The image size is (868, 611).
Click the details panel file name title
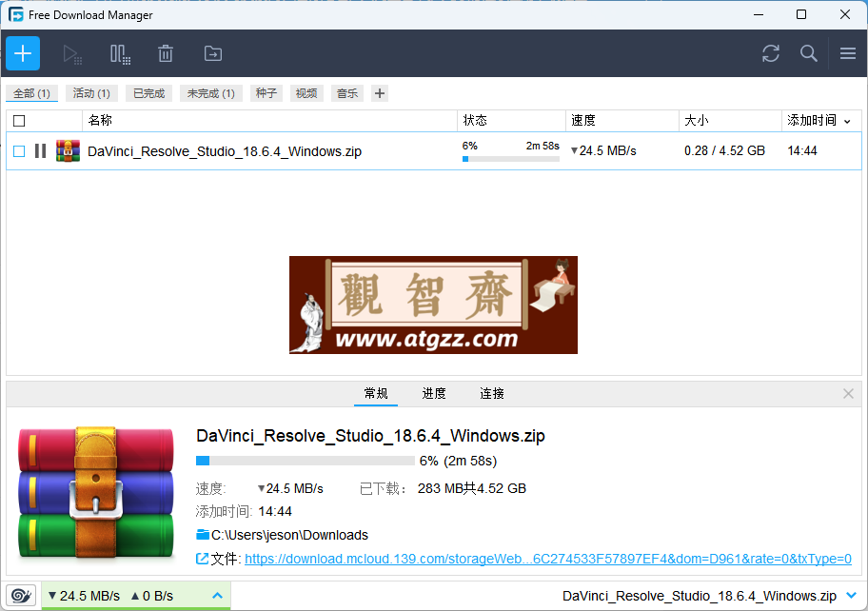pyautogui.click(x=370, y=436)
